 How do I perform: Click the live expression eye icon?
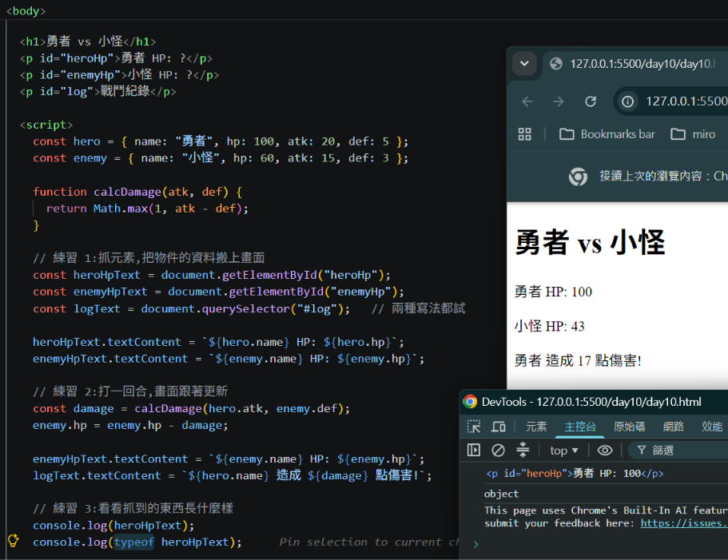point(605,450)
